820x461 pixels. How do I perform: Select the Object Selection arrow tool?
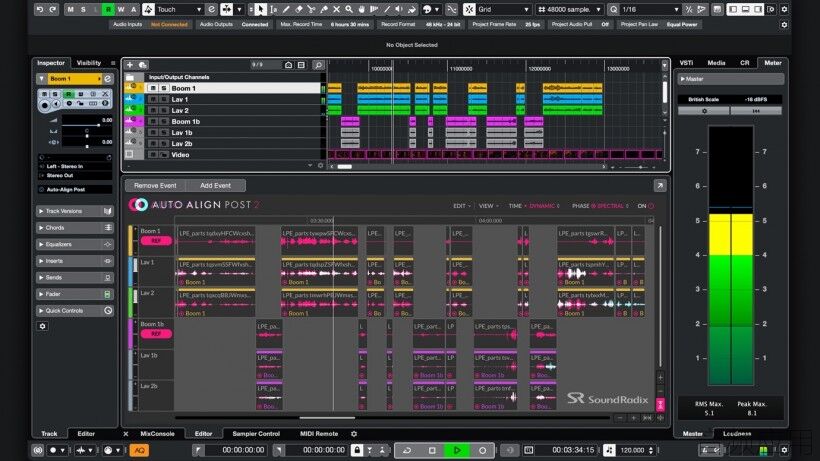point(261,9)
